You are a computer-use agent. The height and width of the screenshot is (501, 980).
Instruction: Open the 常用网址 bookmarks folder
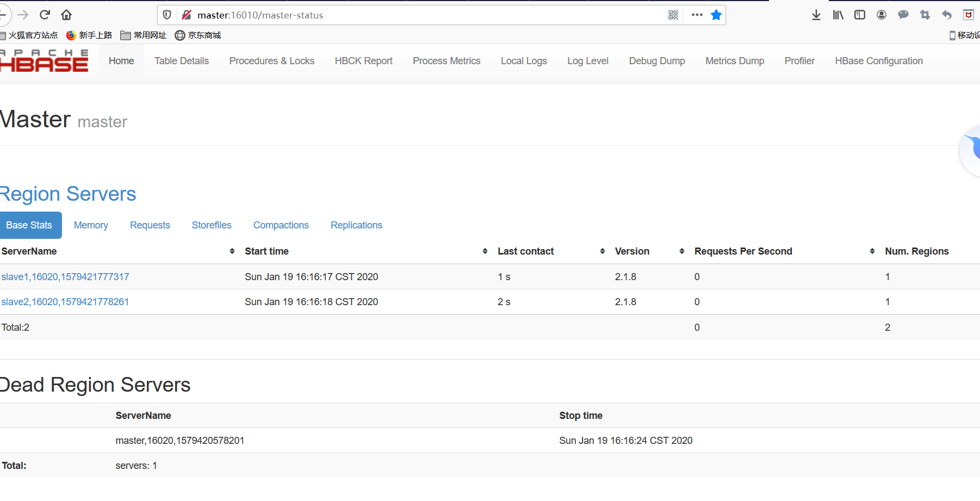click(x=144, y=35)
